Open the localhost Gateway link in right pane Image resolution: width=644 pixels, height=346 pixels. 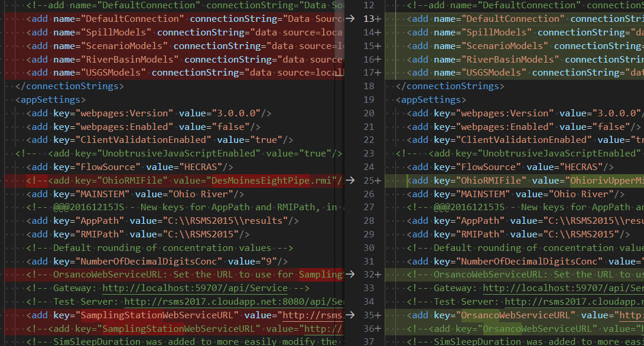[x=563, y=288]
